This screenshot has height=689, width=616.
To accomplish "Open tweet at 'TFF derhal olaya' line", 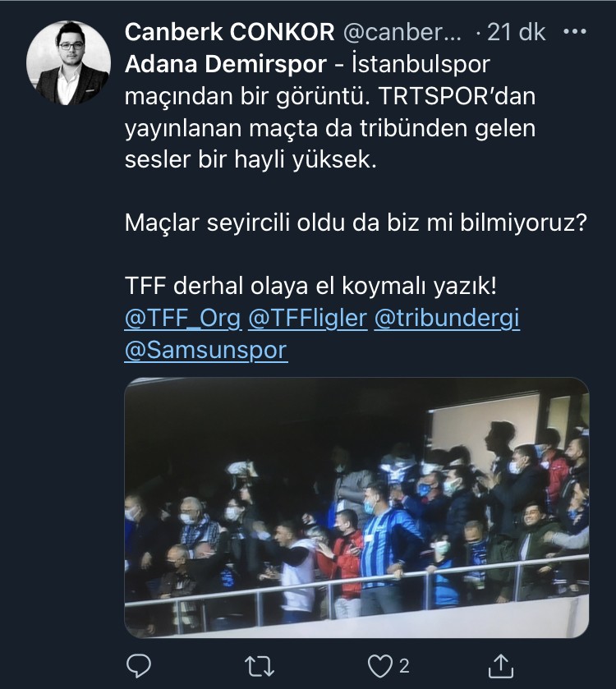I will click(x=310, y=286).
